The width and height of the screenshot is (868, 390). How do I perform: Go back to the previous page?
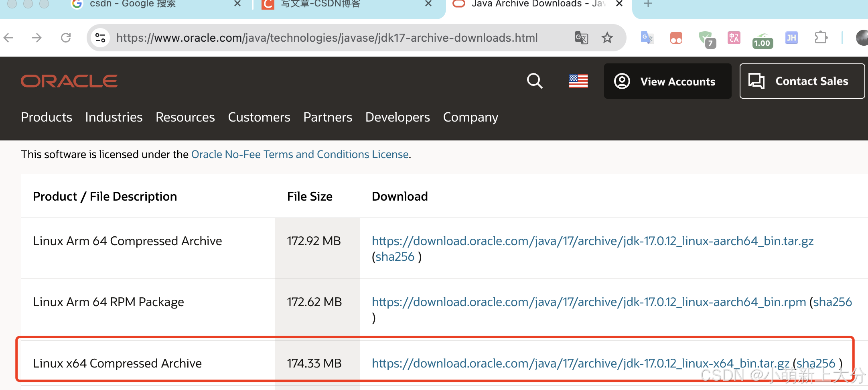click(x=8, y=38)
